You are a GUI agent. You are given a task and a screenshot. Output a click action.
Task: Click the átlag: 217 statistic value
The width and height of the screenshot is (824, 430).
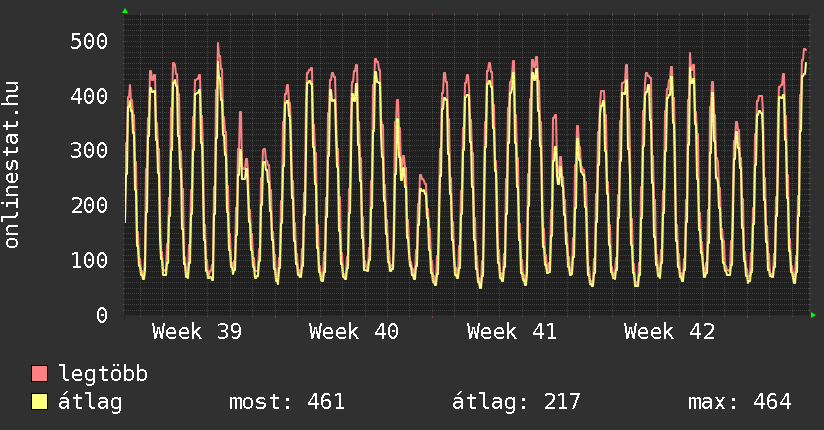(517, 402)
